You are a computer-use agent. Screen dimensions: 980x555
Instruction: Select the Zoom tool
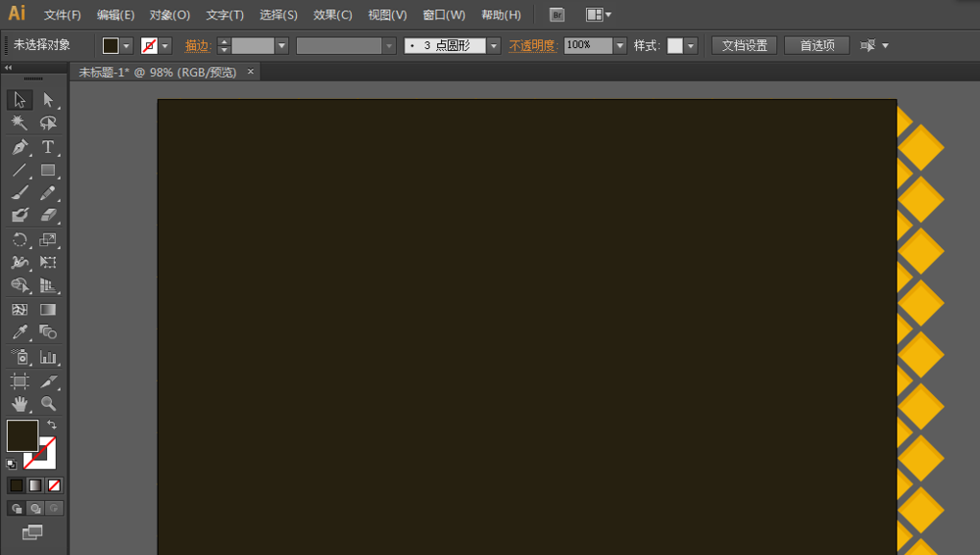48,404
